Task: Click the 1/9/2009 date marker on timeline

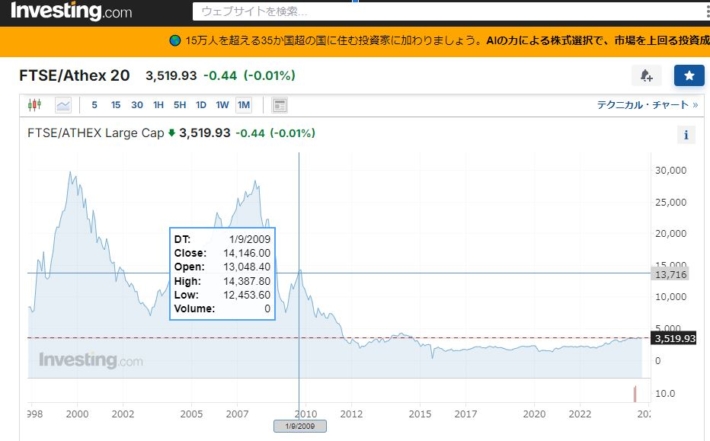Action: (x=300, y=426)
